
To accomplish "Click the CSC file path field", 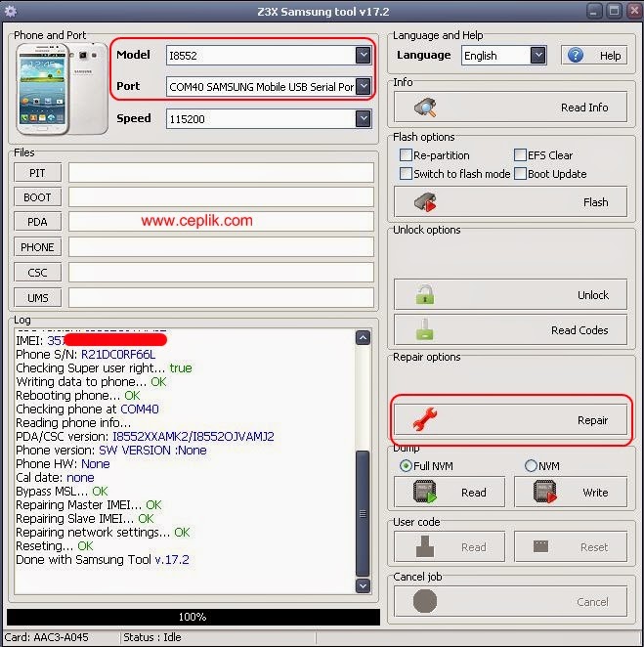I will 221,273.
